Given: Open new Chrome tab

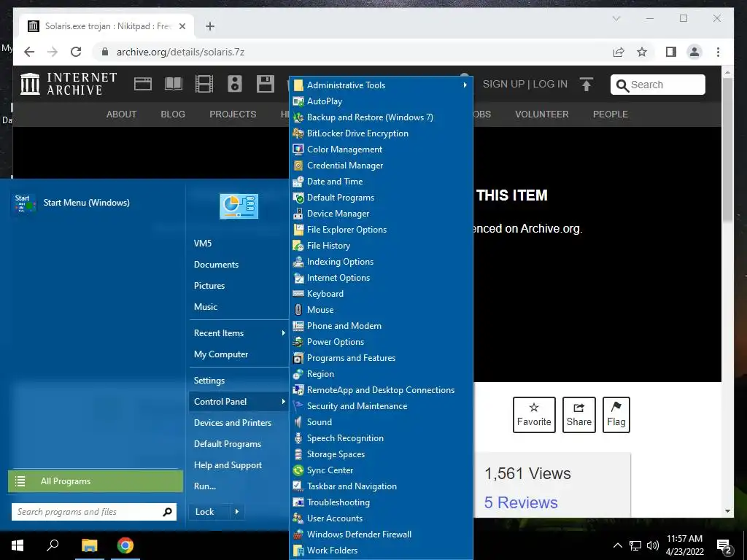Looking at the screenshot, I should click(x=210, y=26).
